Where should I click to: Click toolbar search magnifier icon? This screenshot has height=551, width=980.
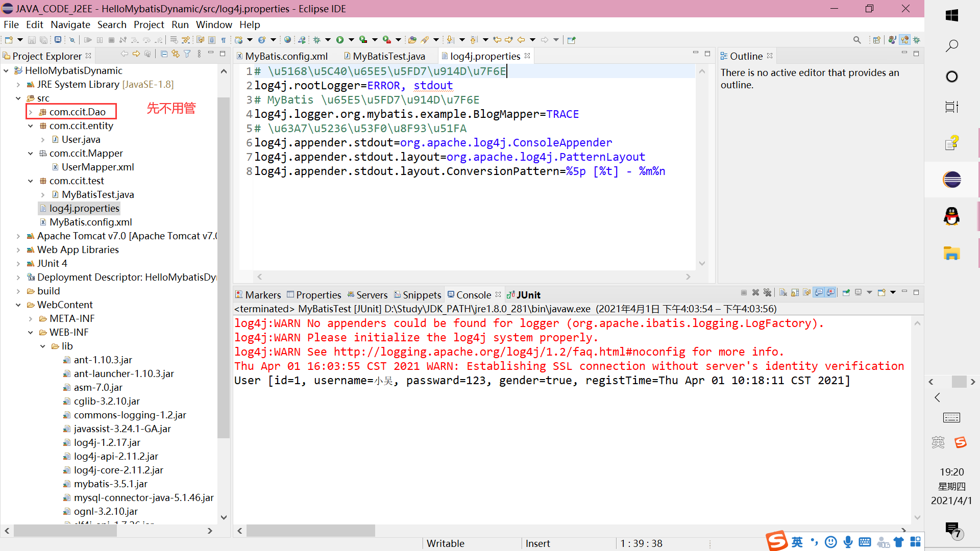coord(857,40)
